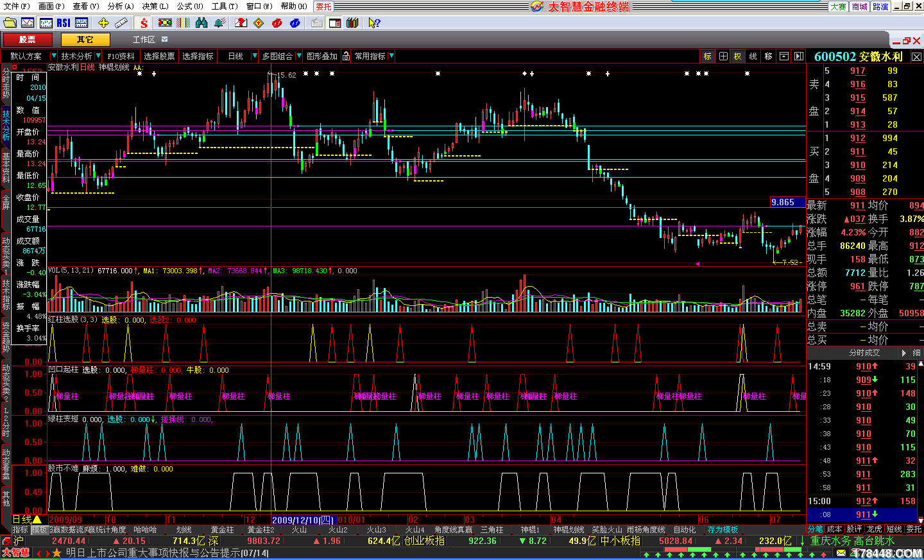This screenshot has width=924, height=560.
Task: Toggle the 线 line drawing button
Action: pos(753,56)
